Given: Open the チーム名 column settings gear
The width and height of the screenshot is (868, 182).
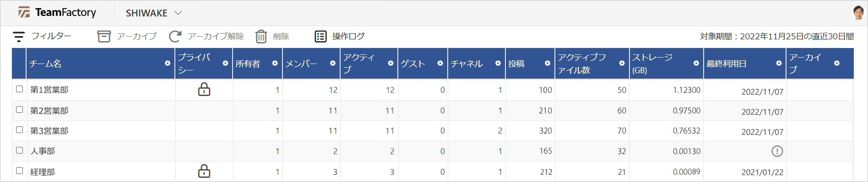Looking at the screenshot, I should (x=168, y=63).
